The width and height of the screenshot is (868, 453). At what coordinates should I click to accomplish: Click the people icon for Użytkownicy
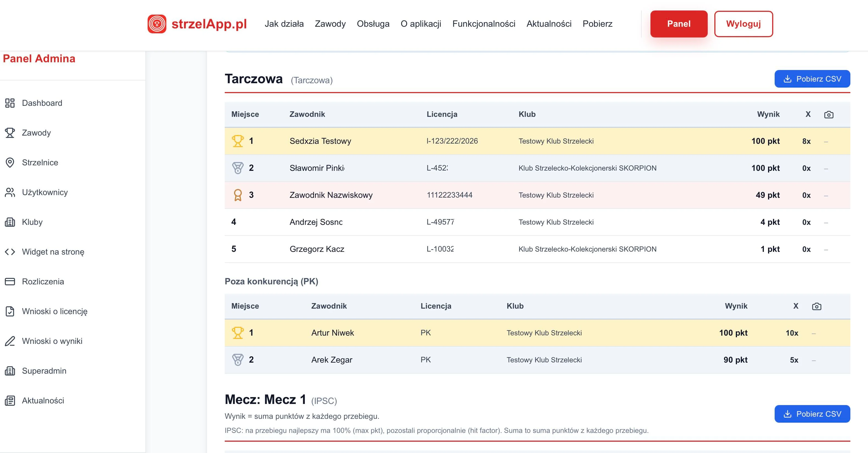pyautogui.click(x=10, y=192)
